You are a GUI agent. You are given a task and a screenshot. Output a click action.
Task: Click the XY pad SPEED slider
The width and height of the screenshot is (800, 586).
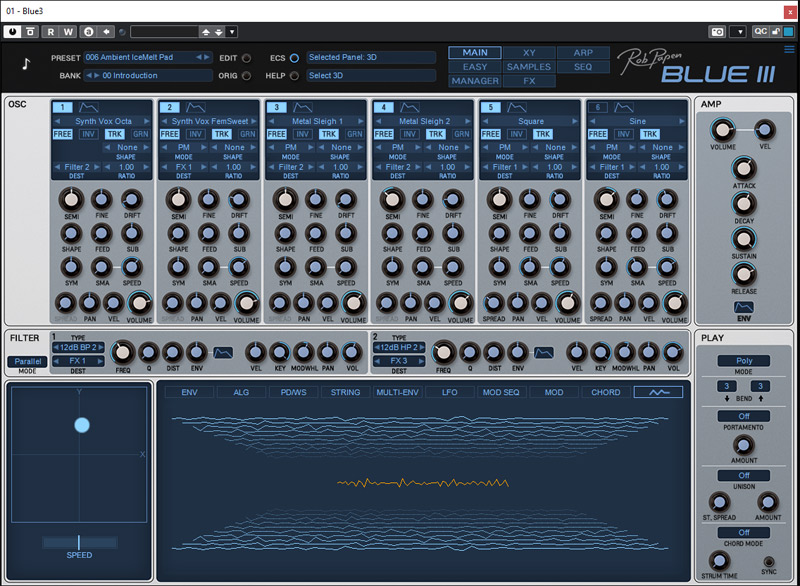(79, 541)
